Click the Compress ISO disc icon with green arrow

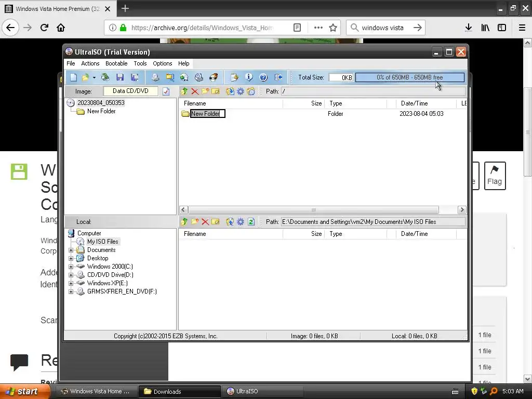pyautogui.click(x=184, y=77)
